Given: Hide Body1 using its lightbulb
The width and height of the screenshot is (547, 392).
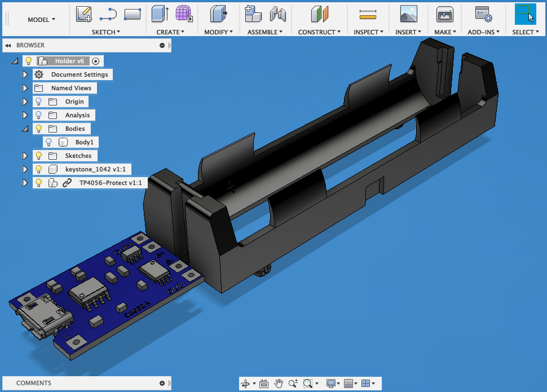Looking at the screenshot, I should (x=49, y=142).
